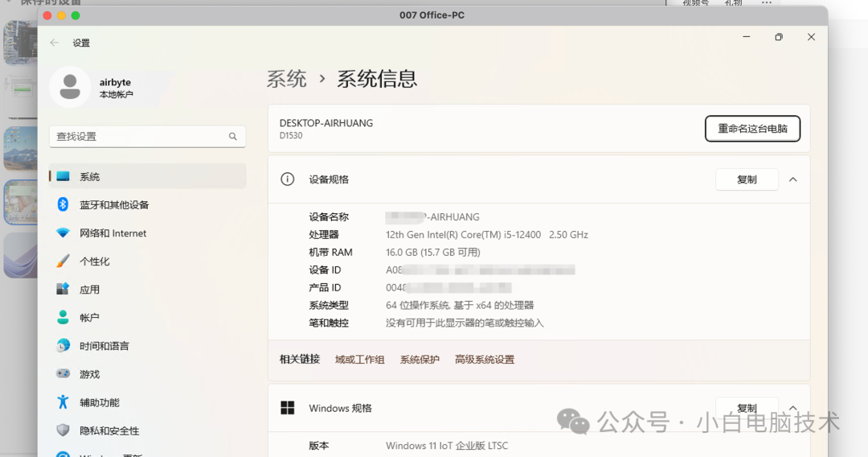Click the airbyte user avatar
The width and height of the screenshot is (868, 457).
coord(70,87)
